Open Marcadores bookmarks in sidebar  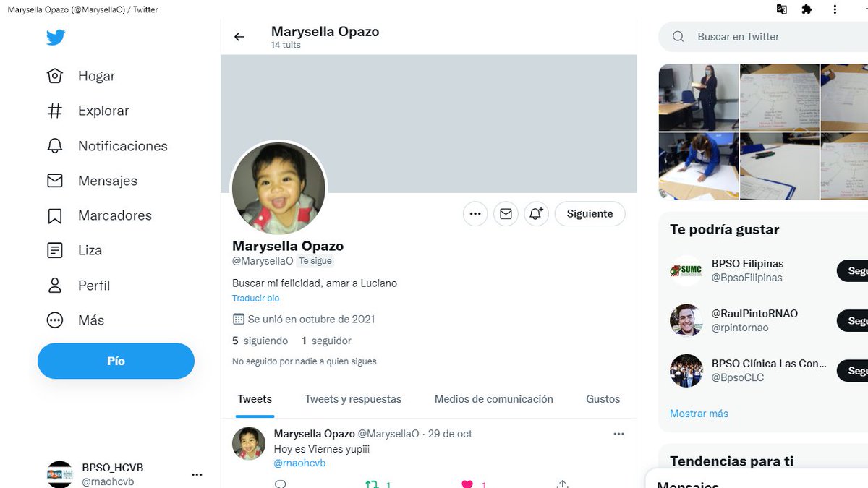pos(99,215)
